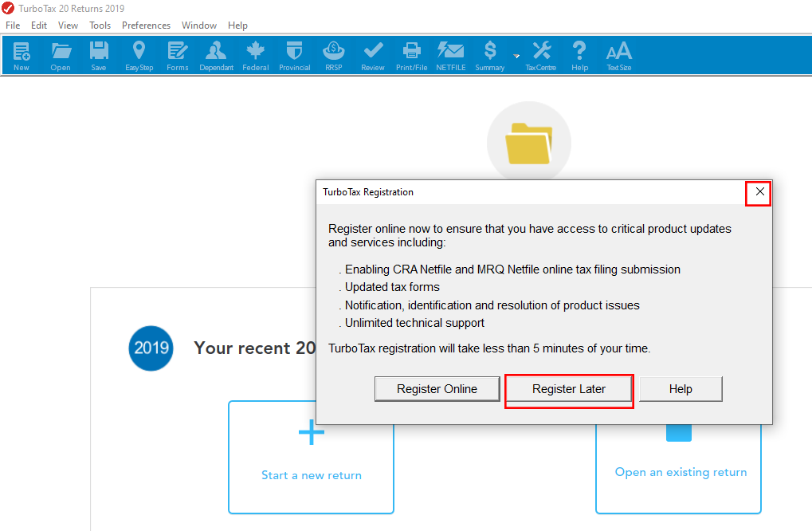Open the File menu

[13, 26]
